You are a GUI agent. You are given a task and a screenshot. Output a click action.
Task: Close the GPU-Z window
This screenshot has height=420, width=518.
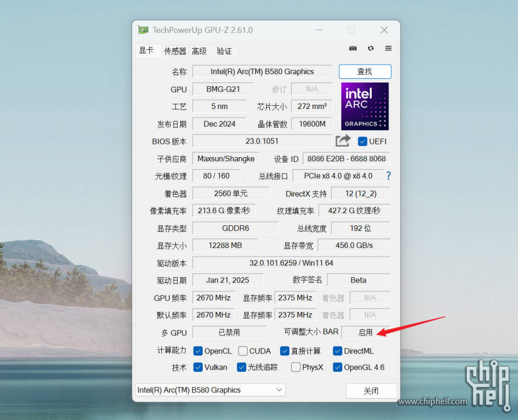pyautogui.click(x=384, y=30)
